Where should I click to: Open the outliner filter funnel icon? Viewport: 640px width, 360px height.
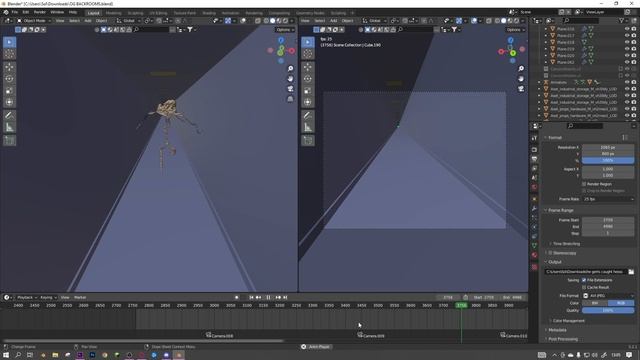click(621, 20)
